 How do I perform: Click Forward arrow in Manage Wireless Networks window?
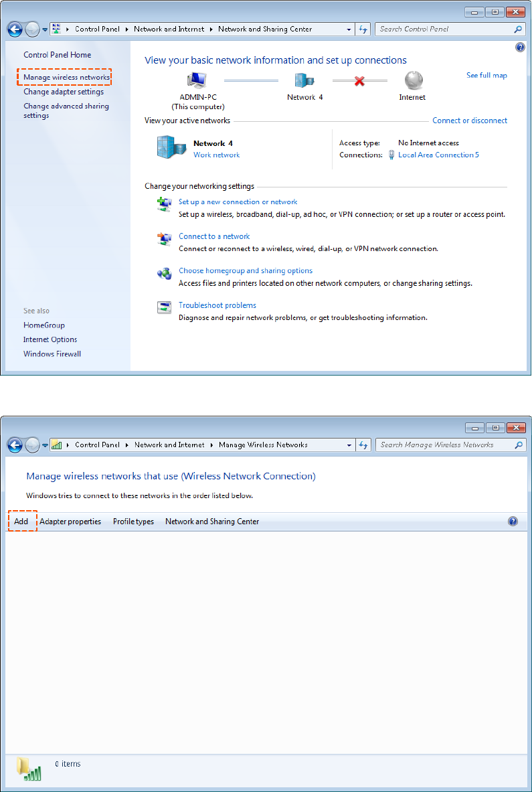click(x=32, y=445)
